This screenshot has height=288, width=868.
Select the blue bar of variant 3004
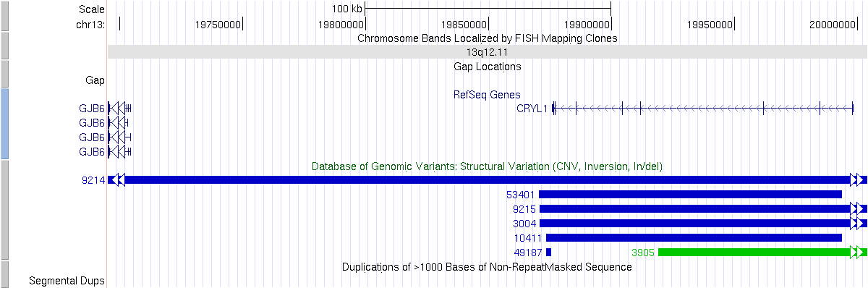coord(702,223)
